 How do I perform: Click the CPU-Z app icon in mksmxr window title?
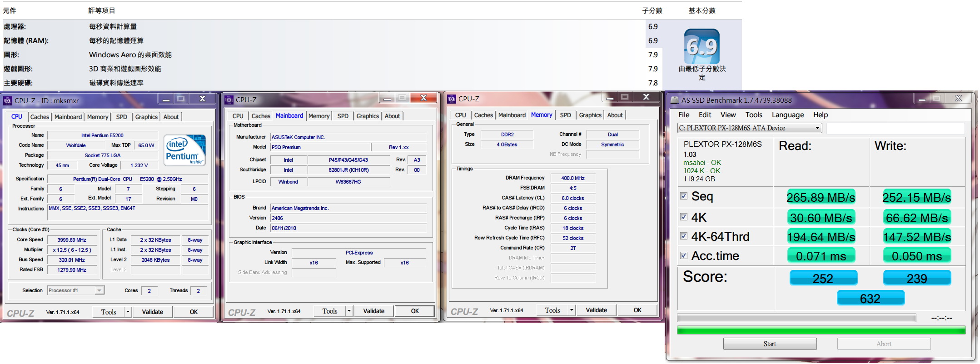coord(8,100)
